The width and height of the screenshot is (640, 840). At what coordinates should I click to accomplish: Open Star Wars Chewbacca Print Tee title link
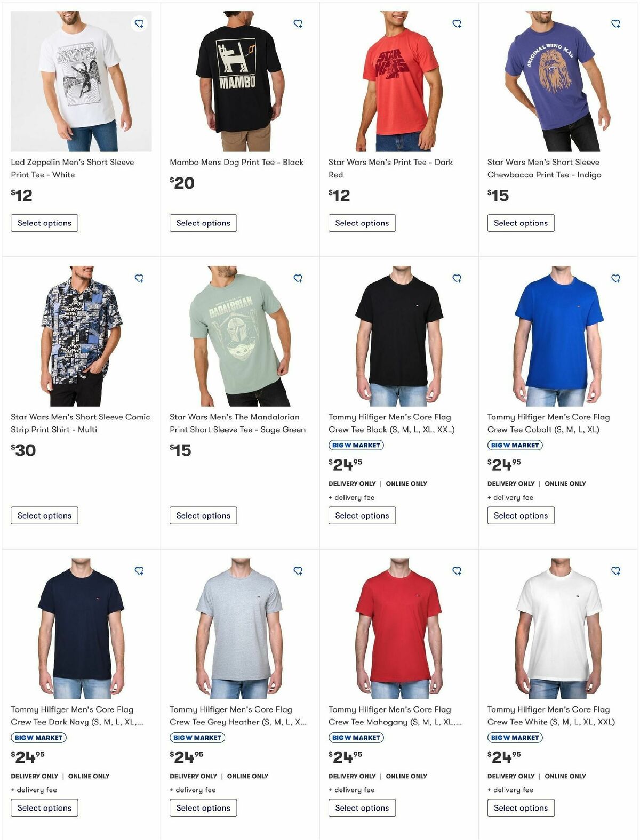coord(544,168)
